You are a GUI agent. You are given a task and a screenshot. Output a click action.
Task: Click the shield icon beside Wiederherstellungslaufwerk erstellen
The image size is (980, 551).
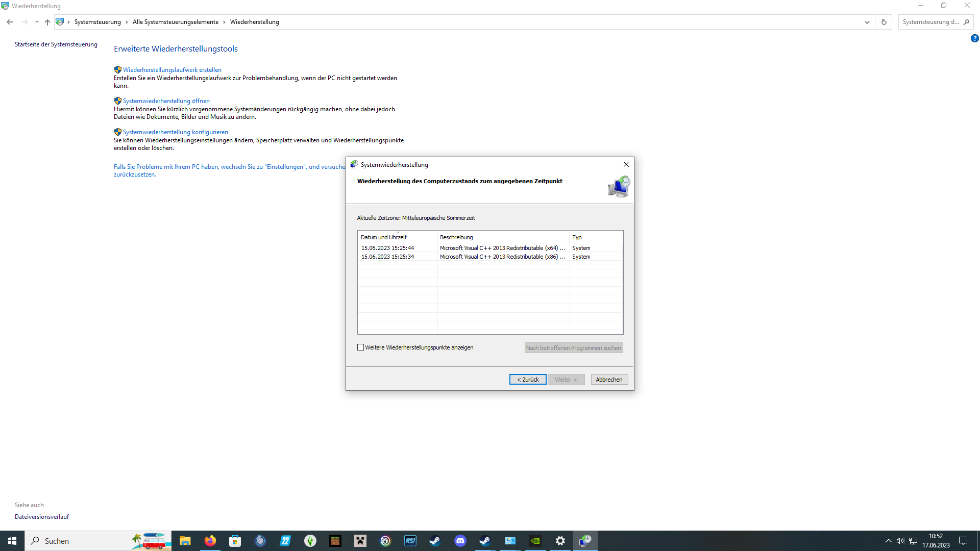117,70
